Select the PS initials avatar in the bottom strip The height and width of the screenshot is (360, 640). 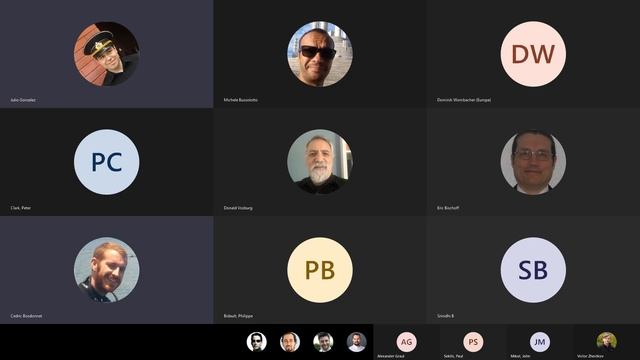pos(473,342)
